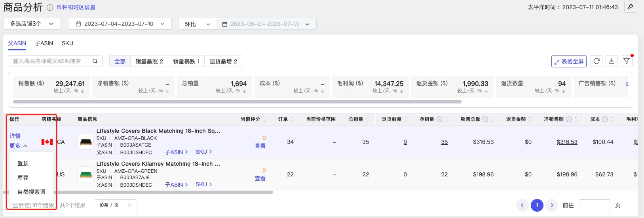
Task: Click 净销量 value 22 link
Action: [x=445, y=174]
